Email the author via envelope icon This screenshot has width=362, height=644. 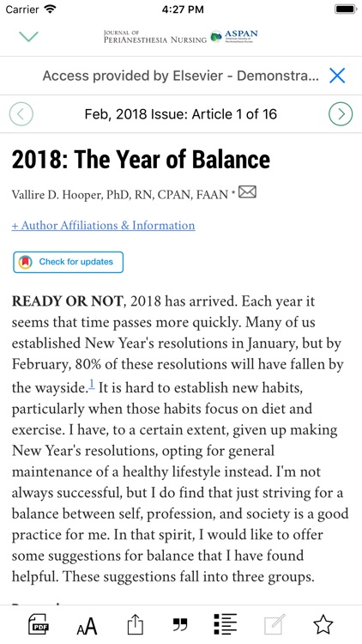[248, 191]
